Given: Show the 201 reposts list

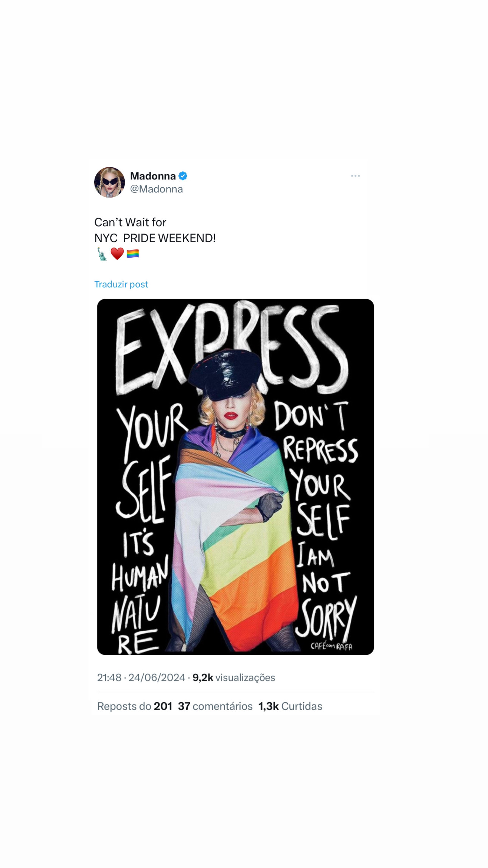Looking at the screenshot, I should coord(135,706).
